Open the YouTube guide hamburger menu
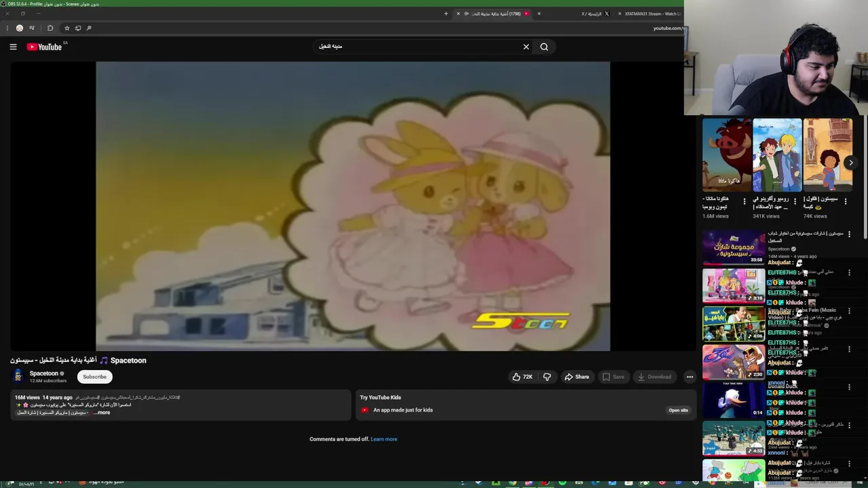This screenshot has width=868, height=488. (13, 47)
